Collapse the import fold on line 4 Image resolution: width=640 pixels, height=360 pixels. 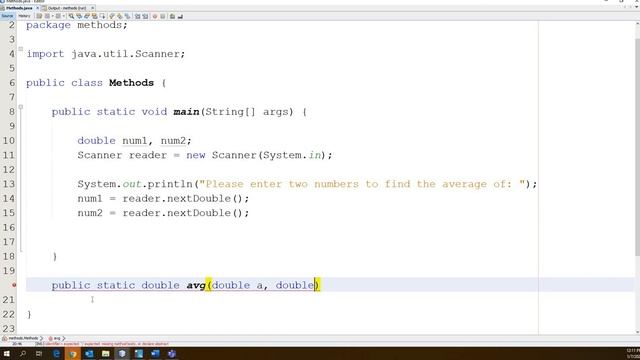pos(20,49)
